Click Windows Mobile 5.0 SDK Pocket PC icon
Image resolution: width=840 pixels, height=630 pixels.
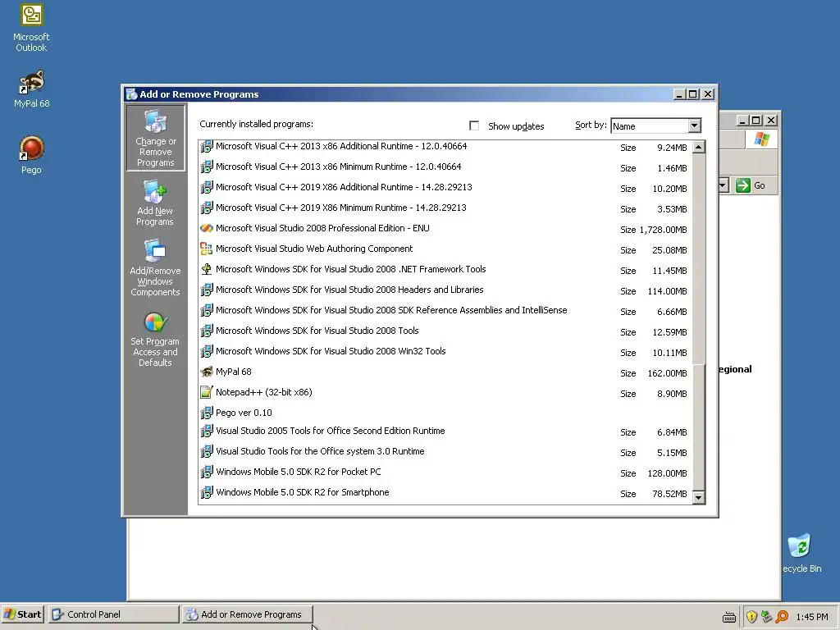(206, 472)
